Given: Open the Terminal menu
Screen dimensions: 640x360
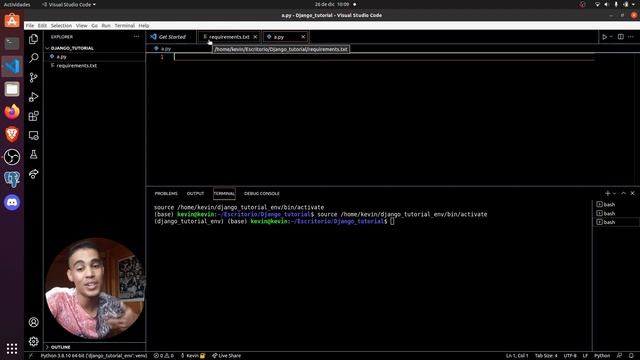Looking at the screenshot, I should coord(124,25).
